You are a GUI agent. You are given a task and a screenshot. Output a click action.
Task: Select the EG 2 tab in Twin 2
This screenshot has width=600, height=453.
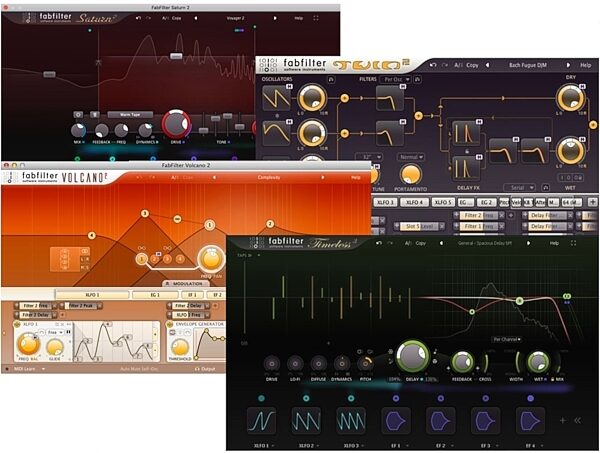click(486, 202)
